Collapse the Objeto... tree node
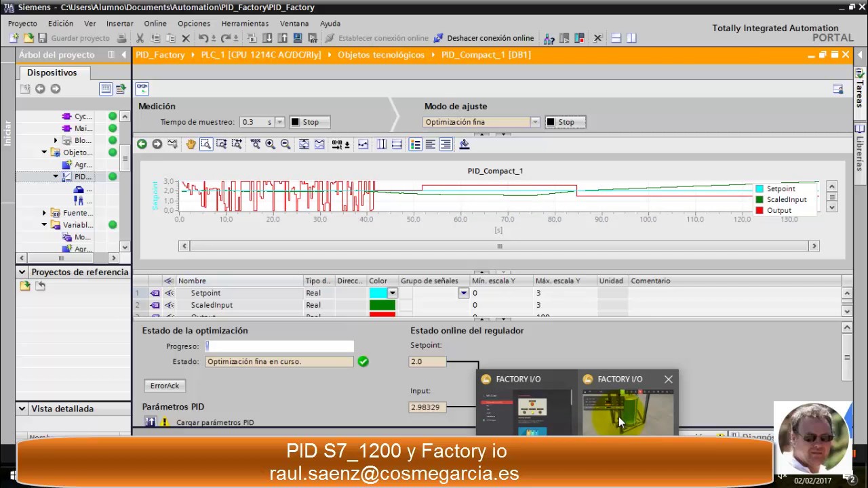 44,152
